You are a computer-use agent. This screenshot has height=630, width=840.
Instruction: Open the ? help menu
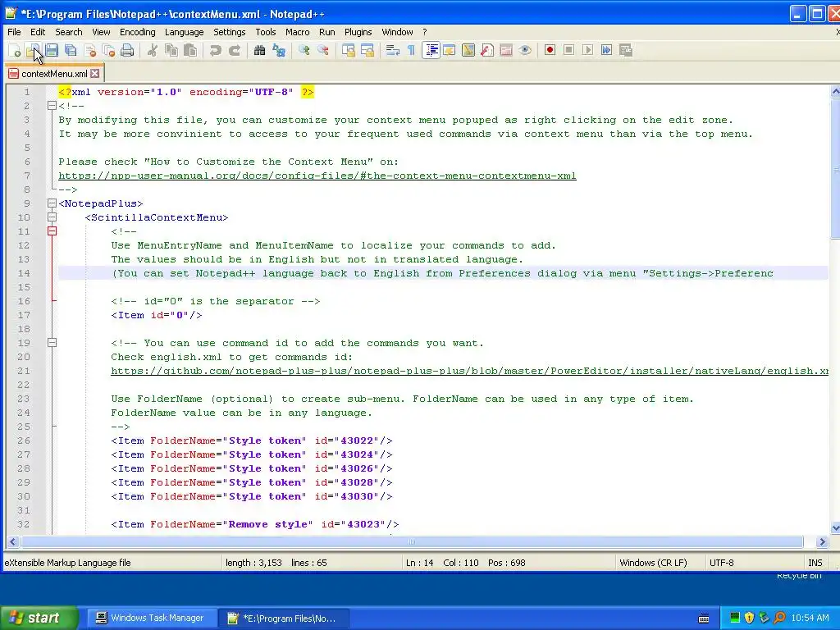(425, 32)
